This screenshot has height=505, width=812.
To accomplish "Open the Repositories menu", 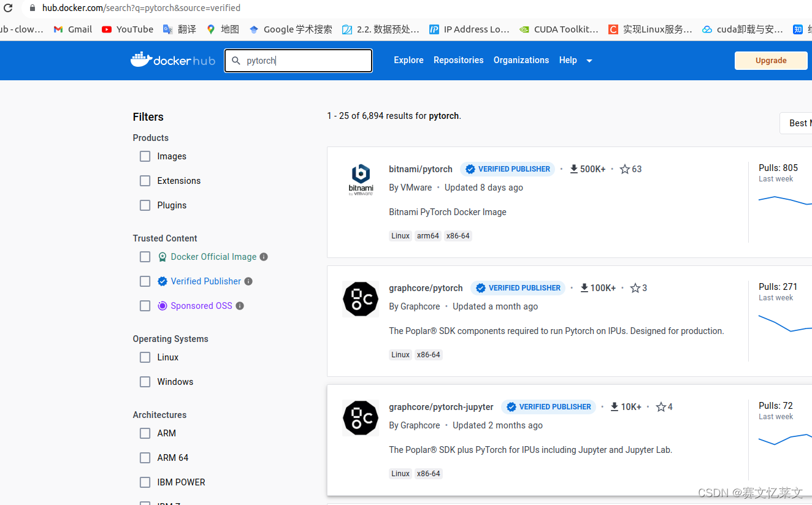I will [459, 60].
